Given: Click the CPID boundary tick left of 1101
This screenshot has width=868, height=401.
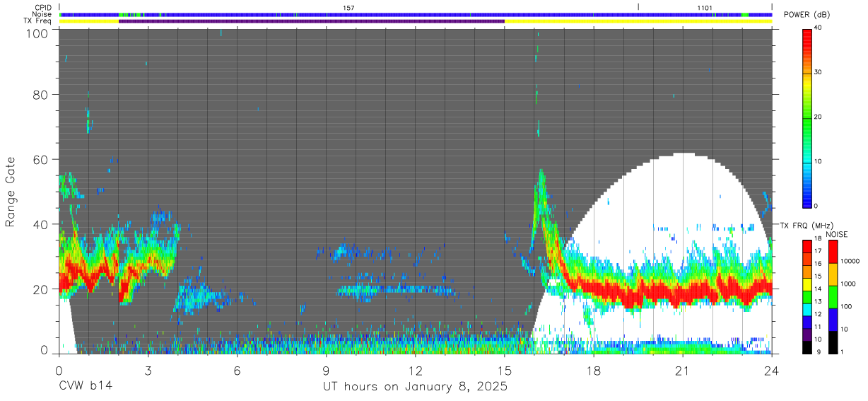Looking at the screenshot, I should pyautogui.click(x=638, y=7).
